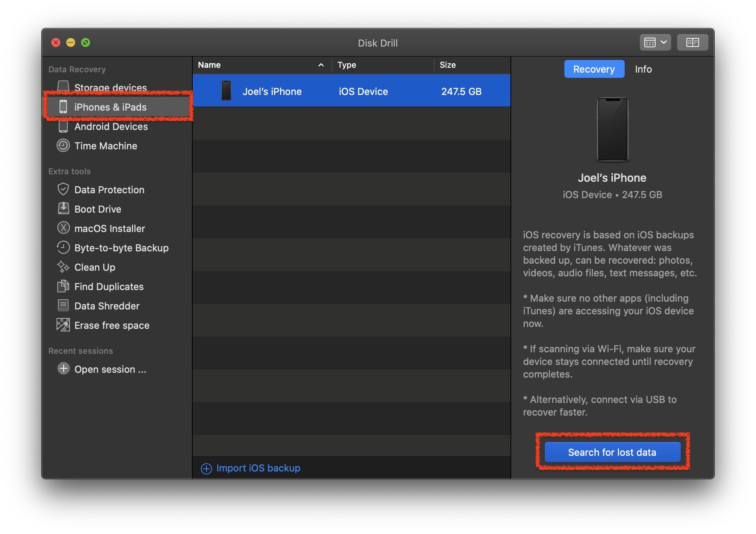This screenshot has width=756, height=534.
Task: Select the Storage Devices section
Action: coord(110,88)
